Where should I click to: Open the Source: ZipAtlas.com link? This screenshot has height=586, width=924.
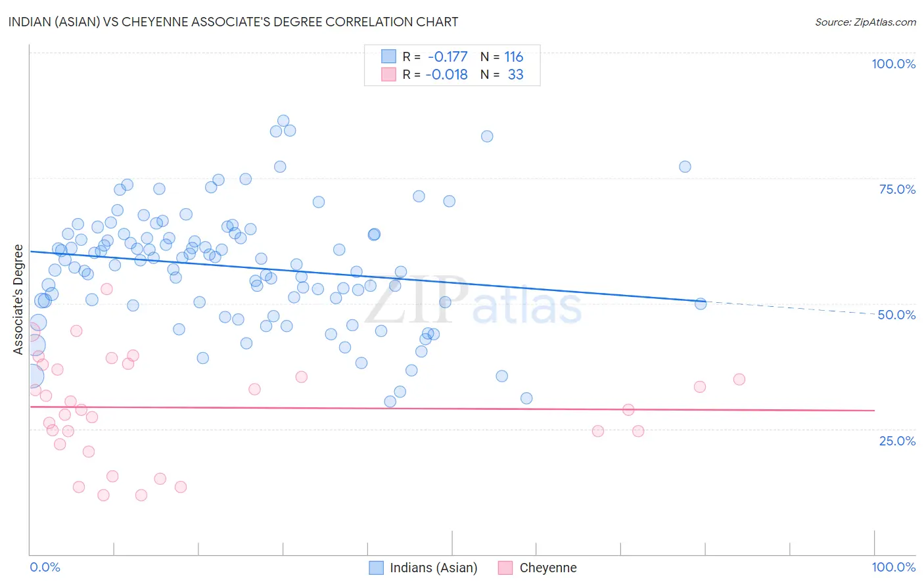point(866,22)
